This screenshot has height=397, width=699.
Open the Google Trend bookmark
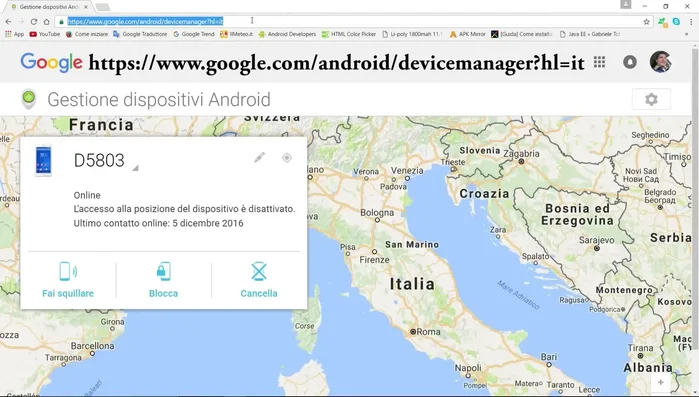point(193,34)
